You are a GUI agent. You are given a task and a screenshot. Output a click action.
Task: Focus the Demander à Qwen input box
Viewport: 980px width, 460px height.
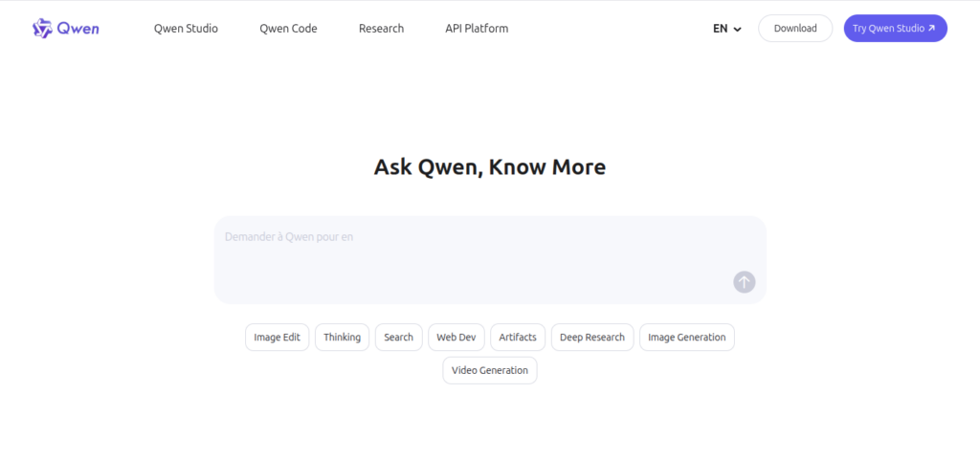click(490, 260)
